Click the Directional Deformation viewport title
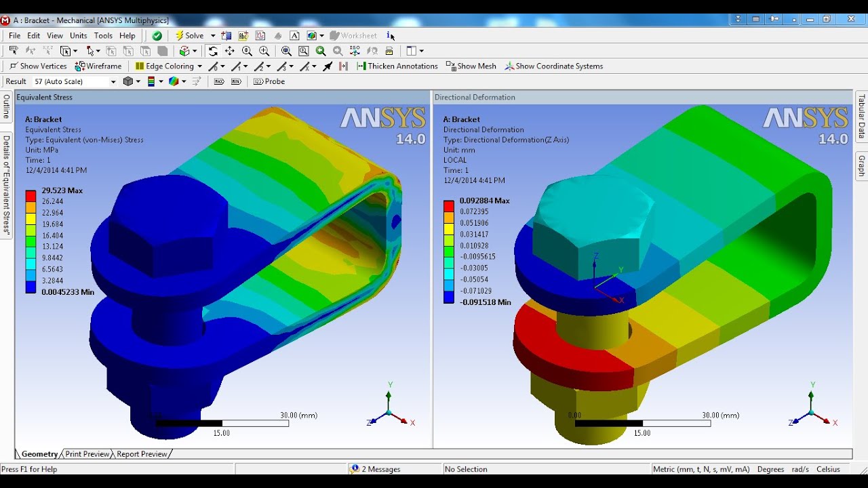Screen dimensions: 868x488 475,97
